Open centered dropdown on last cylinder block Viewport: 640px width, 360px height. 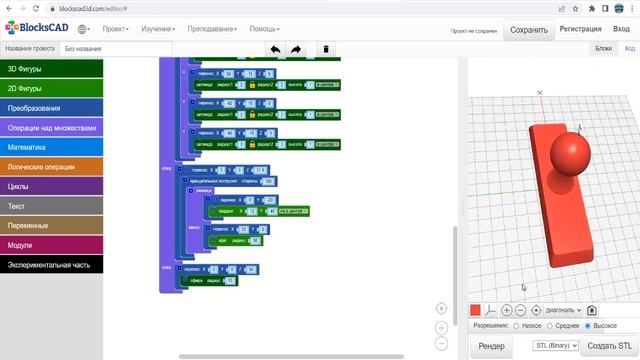[x=327, y=144]
